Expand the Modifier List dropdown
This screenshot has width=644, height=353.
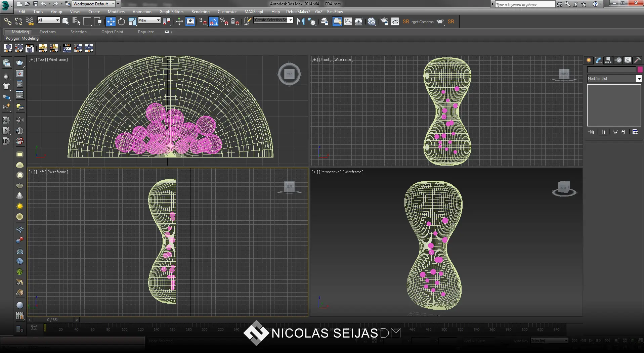(x=639, y=79)
